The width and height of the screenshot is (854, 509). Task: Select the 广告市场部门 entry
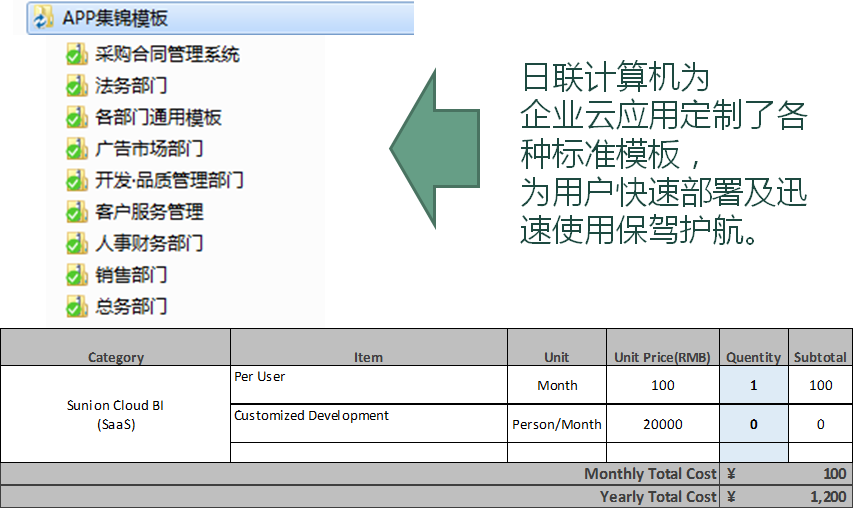pos(149,149)
